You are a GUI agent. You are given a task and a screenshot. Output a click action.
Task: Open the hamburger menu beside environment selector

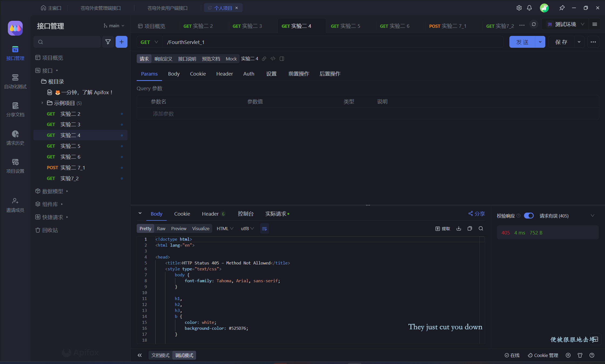pyautogui.click(x=595, y=24)
